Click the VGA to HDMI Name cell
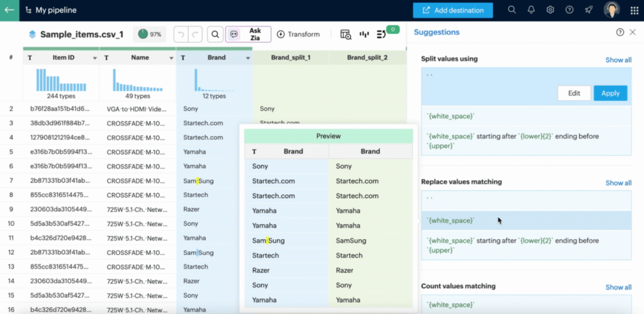This screenshot has width=644, height=314. pyautogui.click(x=138, y=109)
